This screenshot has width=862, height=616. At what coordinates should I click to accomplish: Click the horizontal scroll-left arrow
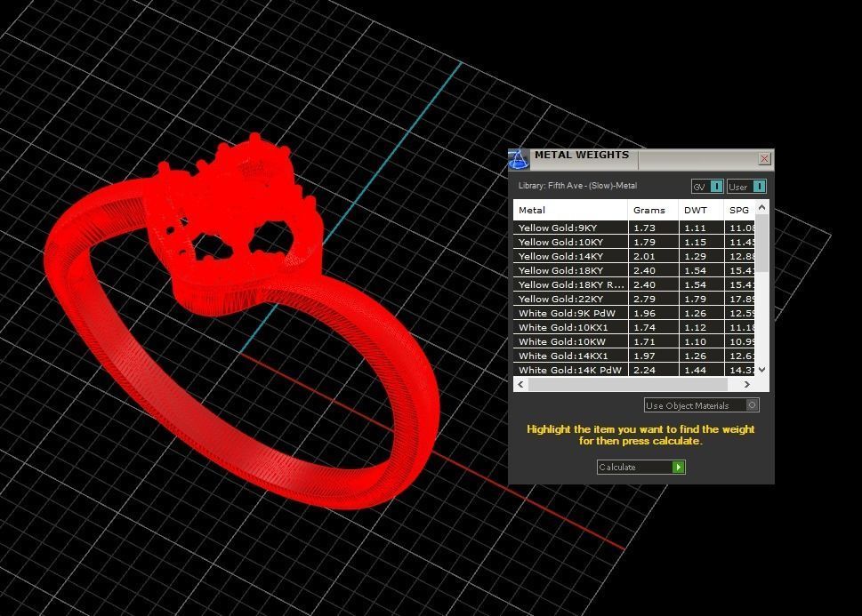point(520,384)
